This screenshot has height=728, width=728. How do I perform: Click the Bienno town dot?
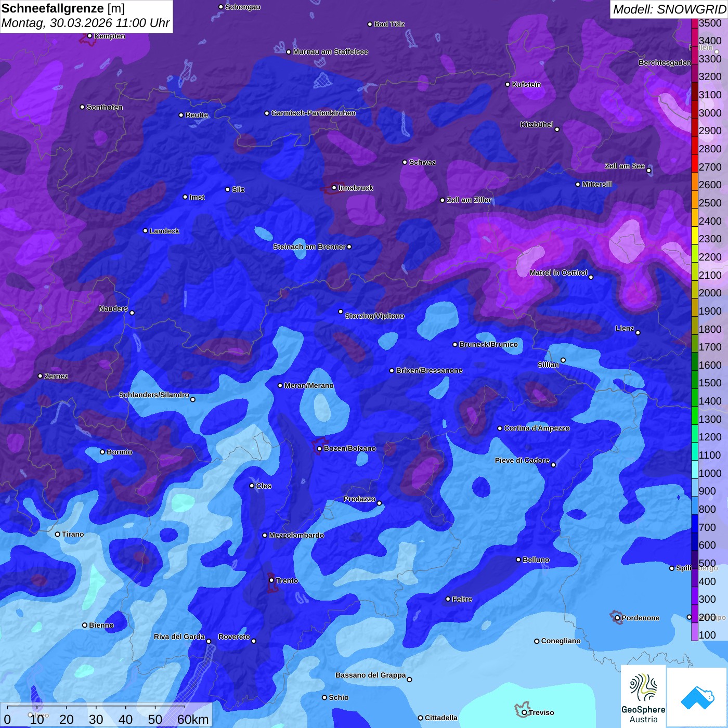point(85,625)
